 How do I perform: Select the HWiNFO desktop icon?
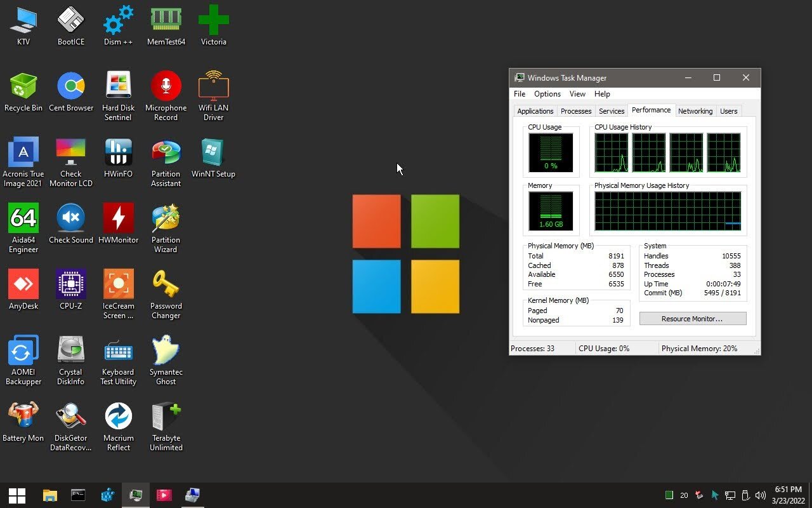point(119,158)
